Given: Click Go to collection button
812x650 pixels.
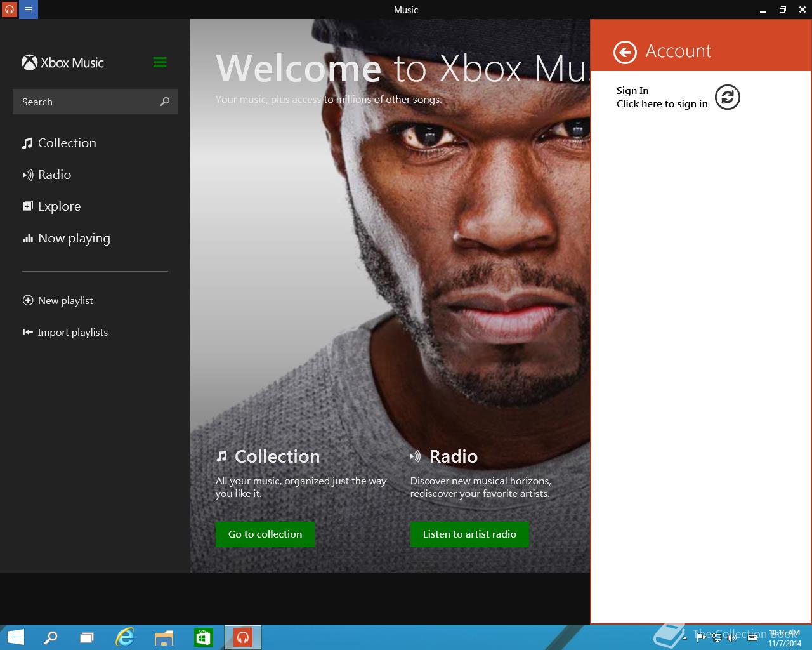Looking at the screenshot, I should pyautogui.click(x=265, y=534).
